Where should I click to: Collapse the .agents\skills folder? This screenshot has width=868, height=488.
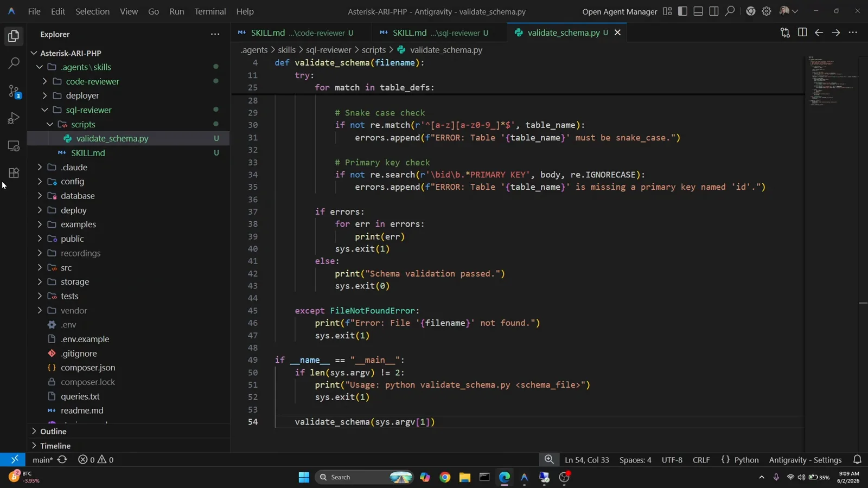(x=40, y=67)
